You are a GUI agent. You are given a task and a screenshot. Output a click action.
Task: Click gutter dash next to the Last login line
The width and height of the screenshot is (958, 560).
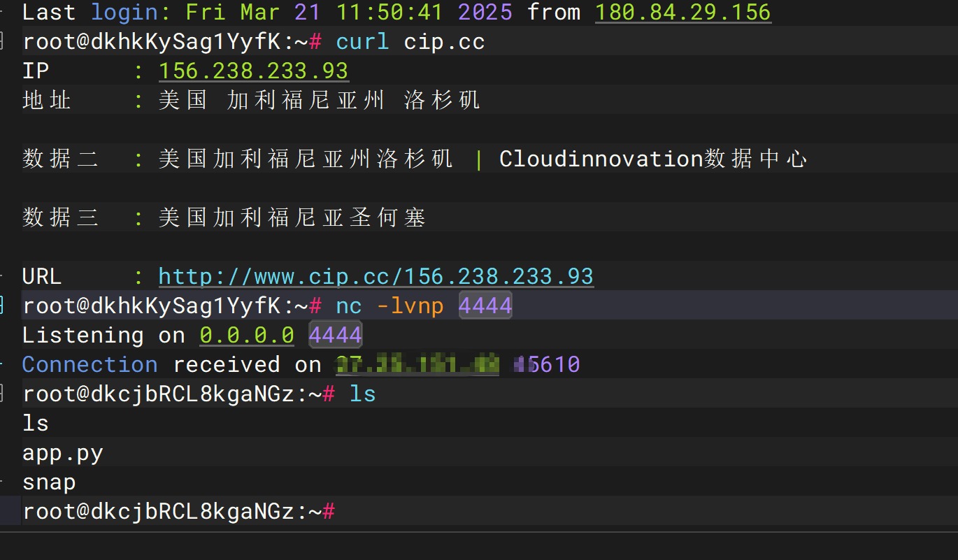pyautogui.click(x=2, y=13)
